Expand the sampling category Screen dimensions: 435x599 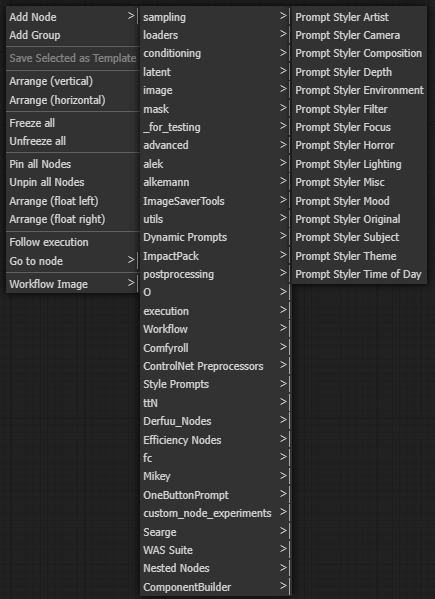[x=215, y=17]
